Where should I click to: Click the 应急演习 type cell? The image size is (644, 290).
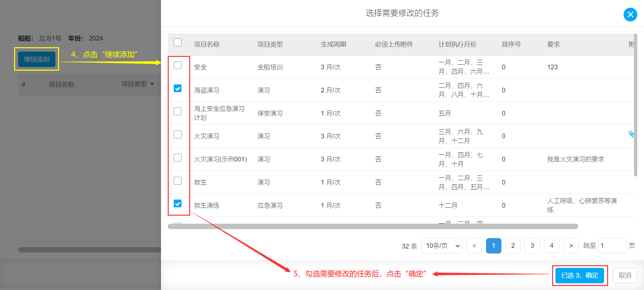tap(270, 205)
